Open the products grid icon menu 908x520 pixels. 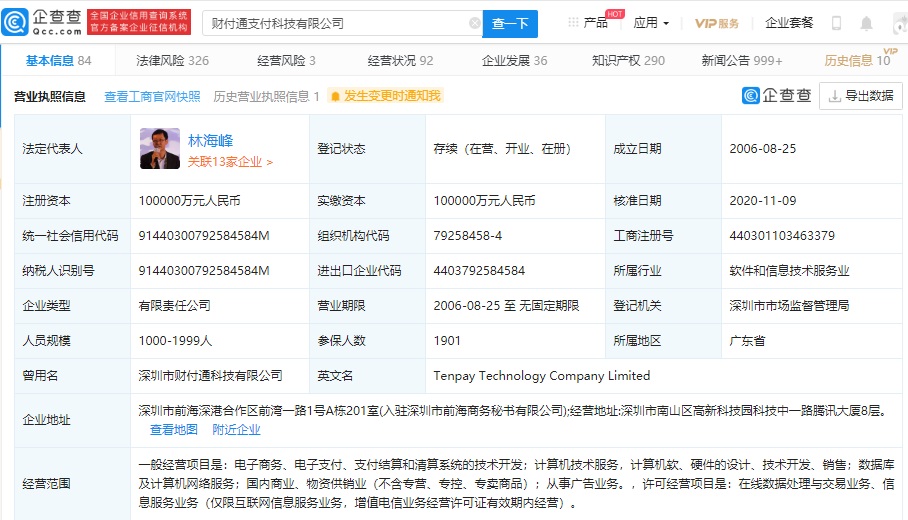point(573,23)
